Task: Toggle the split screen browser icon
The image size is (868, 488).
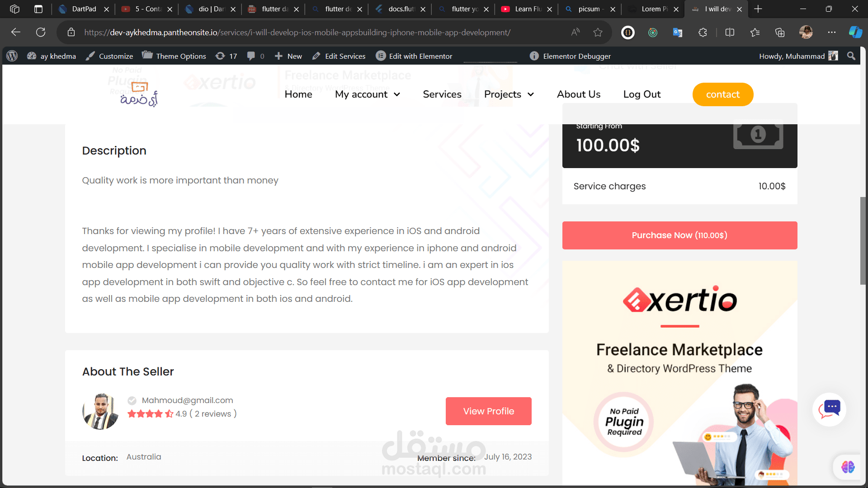Action: (x=730, y=32)
